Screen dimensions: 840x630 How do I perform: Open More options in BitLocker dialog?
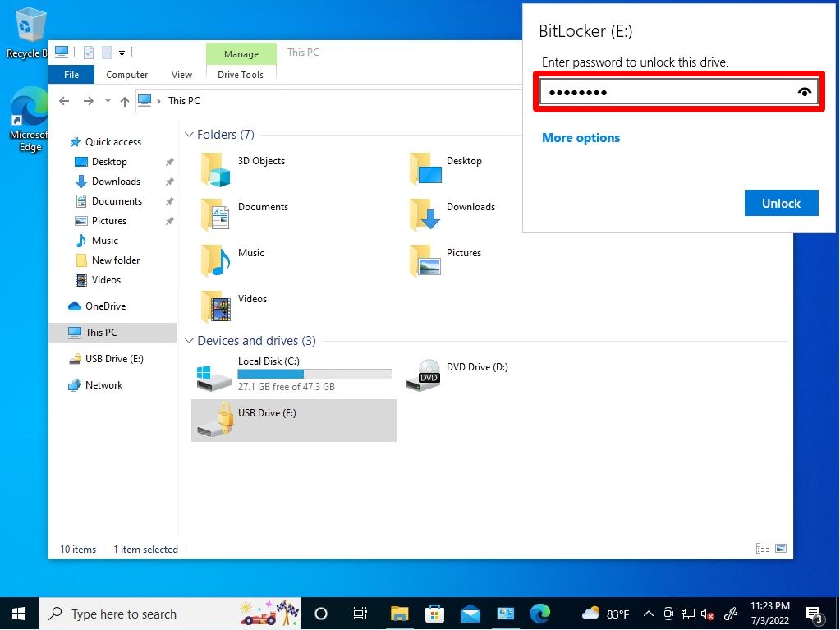[x=581, y=138]
